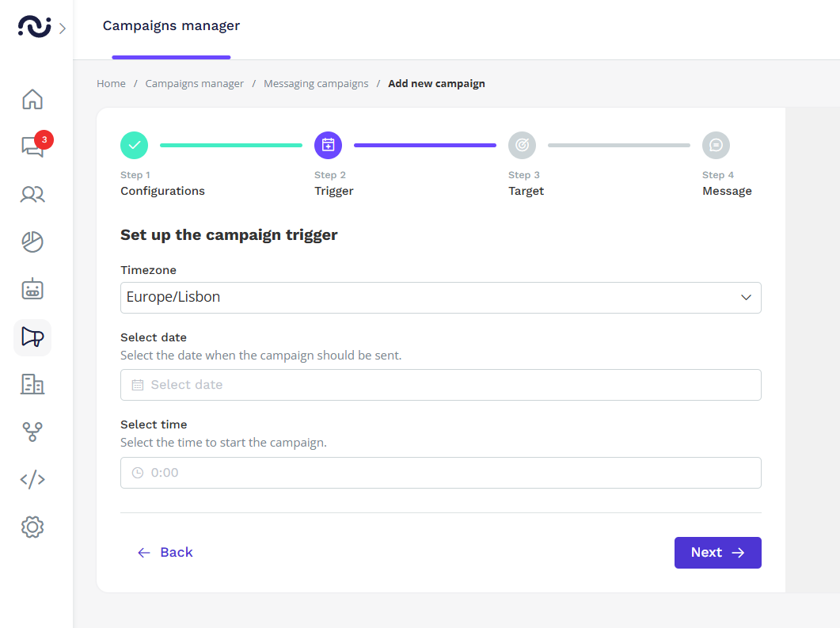Open the Home icon in sidebar
The width and height of the screenshot is (840, 628).
tap(32, 100)
